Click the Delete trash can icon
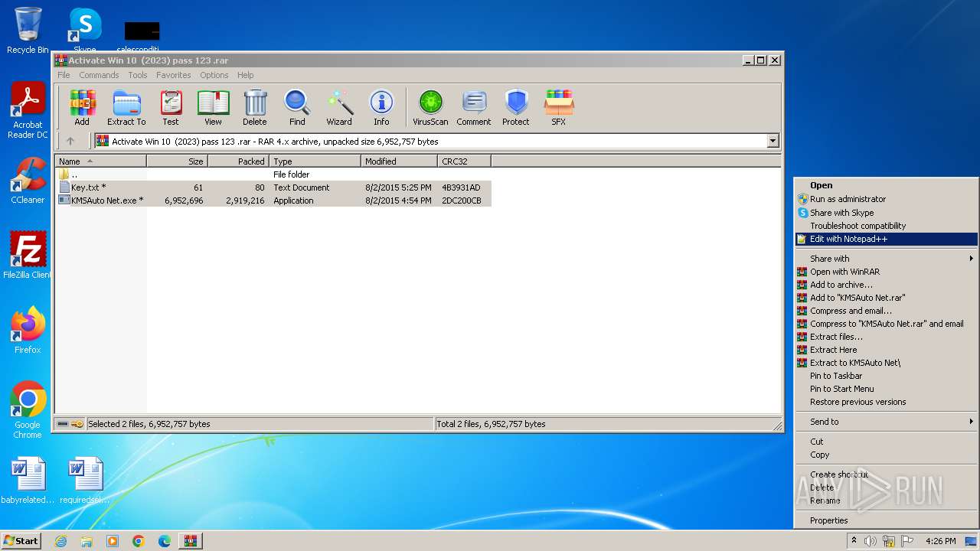Screen dimensions: 980x551 point(255,108)
